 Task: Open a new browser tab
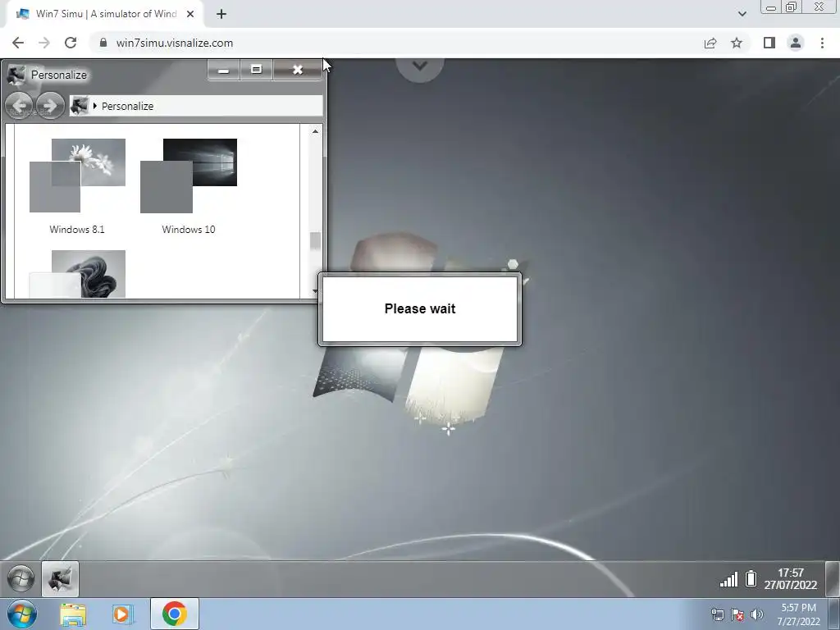point(221,15)
